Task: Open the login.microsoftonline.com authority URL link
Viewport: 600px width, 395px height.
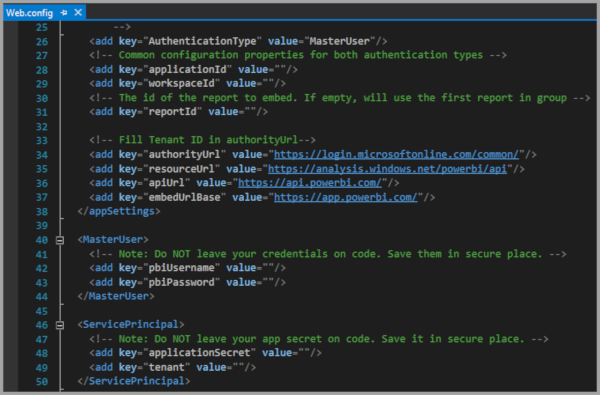Action: tap(396, 154)
